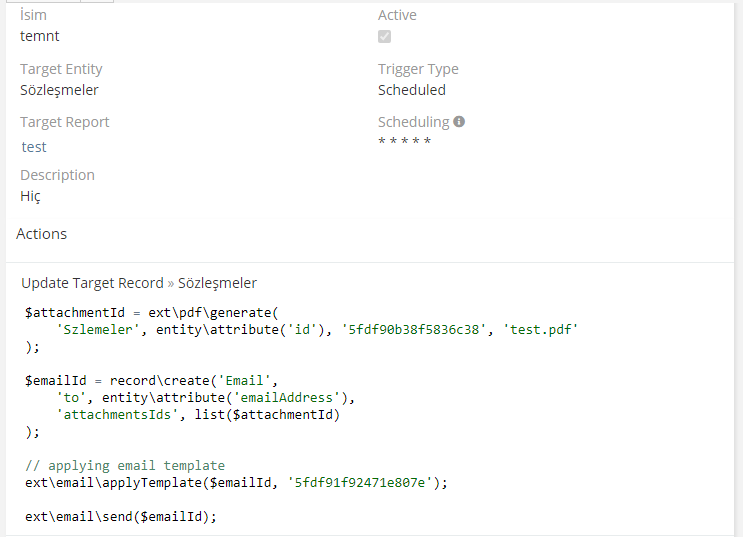743x537 pixels.
Task: Click the Actions section header
Action: point(42,234)
